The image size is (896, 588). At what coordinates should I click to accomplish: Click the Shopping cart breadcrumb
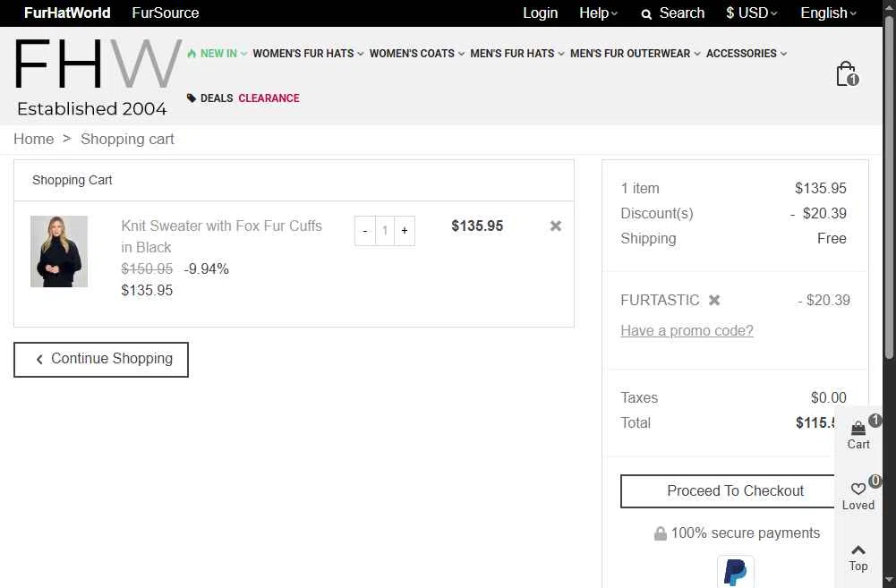point(127,139)
